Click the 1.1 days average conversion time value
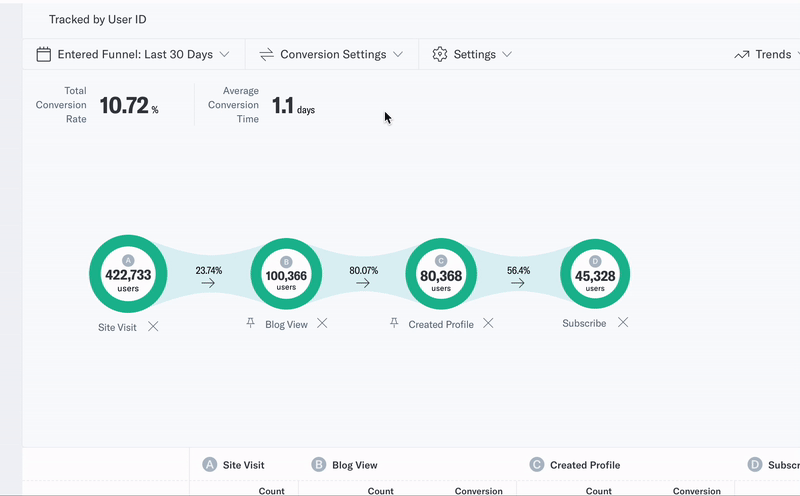 click(293, 106)
